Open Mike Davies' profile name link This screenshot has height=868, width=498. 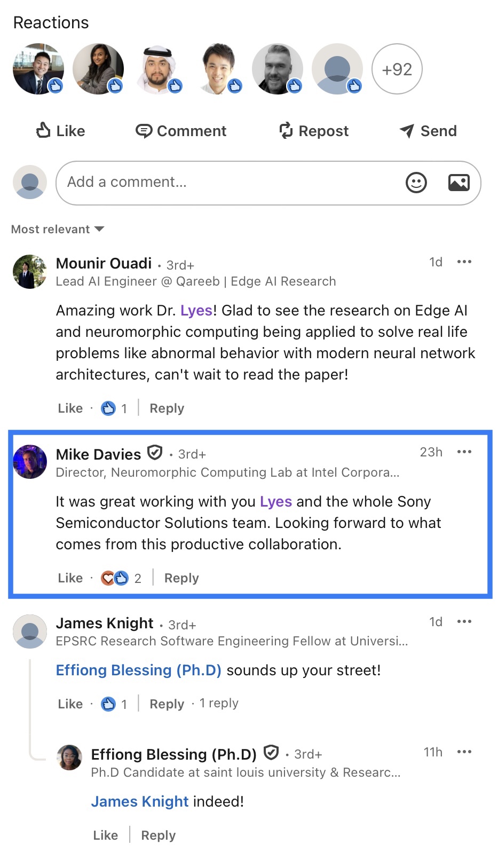(98, 454)
